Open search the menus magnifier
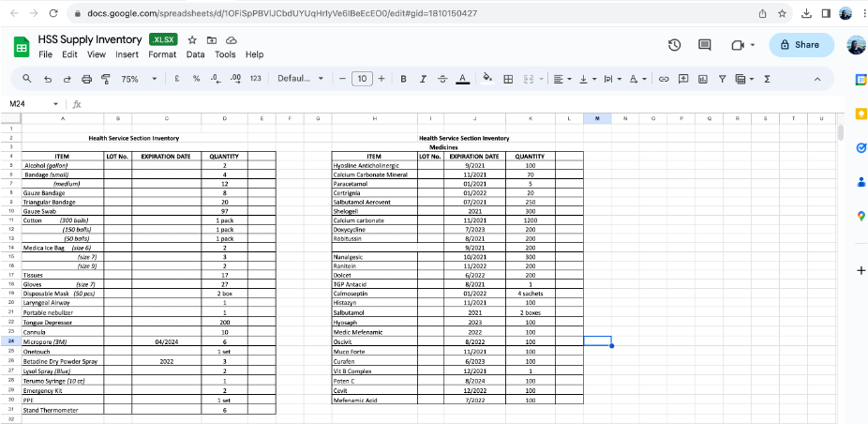The height and width of the screenshot is (424, 868). [x=26, y=79]
